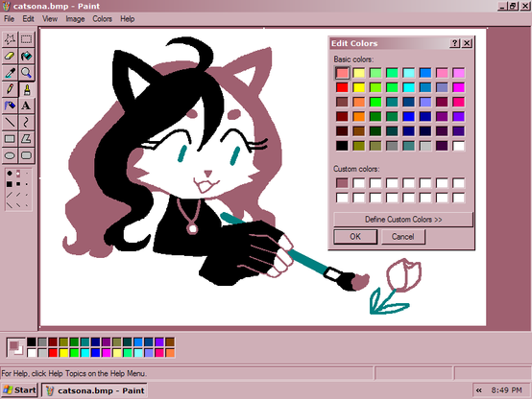Select the first empty custom color slot
This screenshot has width=532, height=399.
coord(358,183)
